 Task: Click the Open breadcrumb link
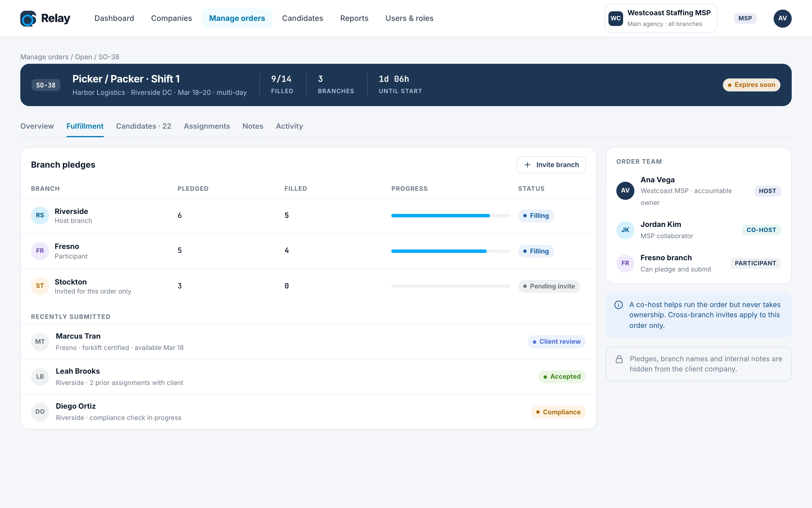pos(83,57)
